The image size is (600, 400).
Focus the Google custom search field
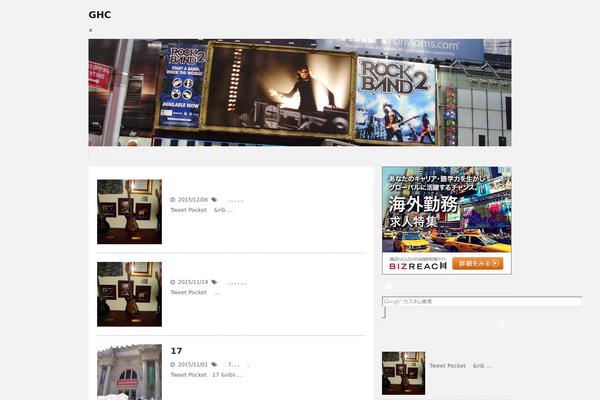pyautogui.click(x=482, y=301)
